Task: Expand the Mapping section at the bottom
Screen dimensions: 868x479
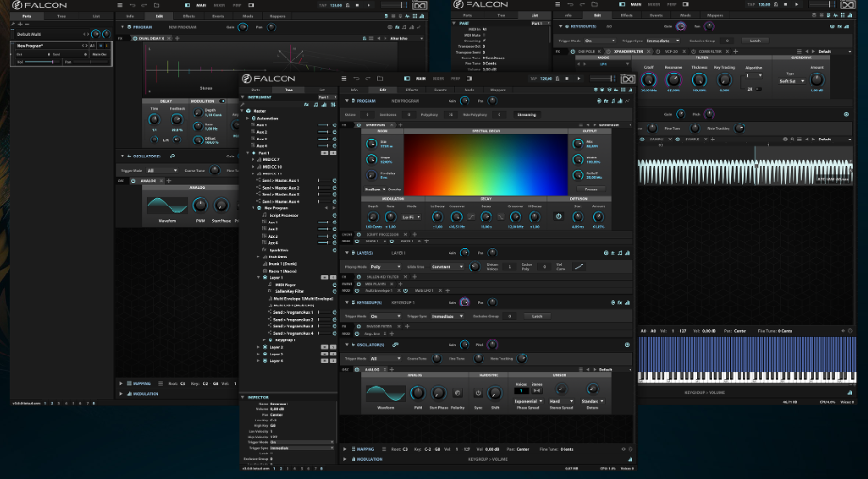Action: click(345, 449)
